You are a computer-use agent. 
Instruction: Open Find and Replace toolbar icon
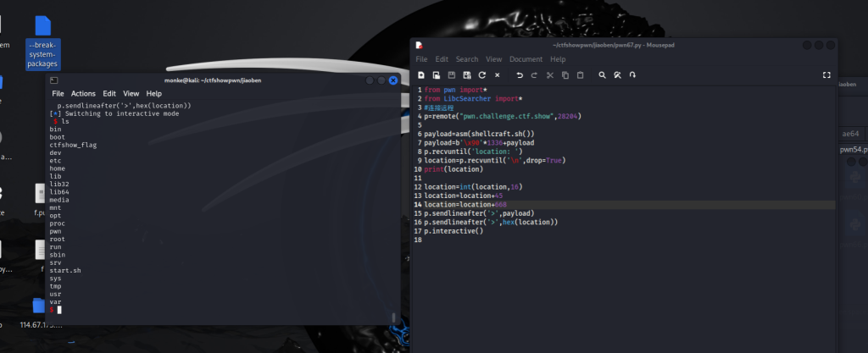tap(617, 75)
